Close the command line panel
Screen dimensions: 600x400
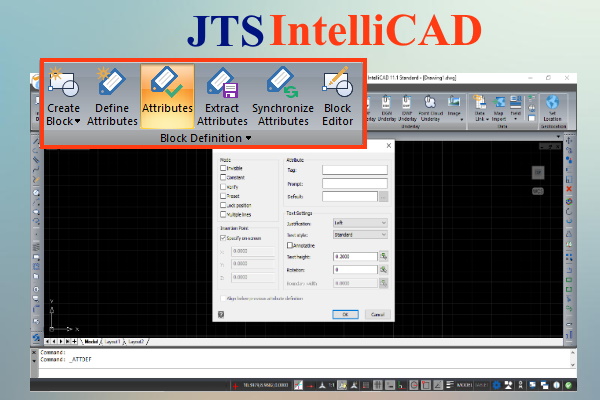[x=34, y=352]
